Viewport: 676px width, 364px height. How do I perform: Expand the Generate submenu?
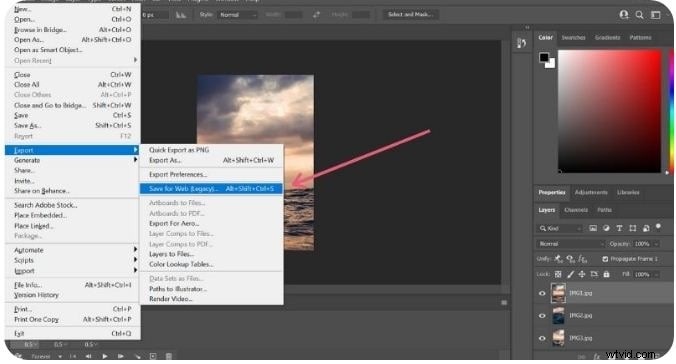point(72,160)
